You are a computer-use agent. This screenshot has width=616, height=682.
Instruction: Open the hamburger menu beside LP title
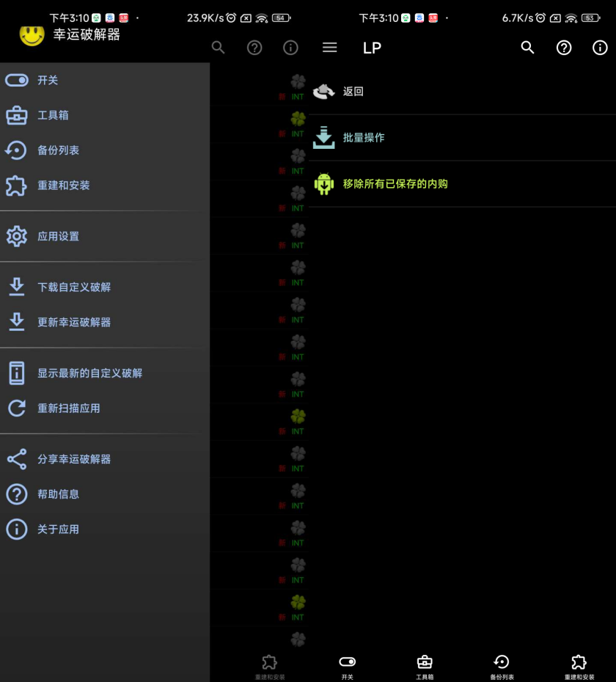click(x=330, y=48)
